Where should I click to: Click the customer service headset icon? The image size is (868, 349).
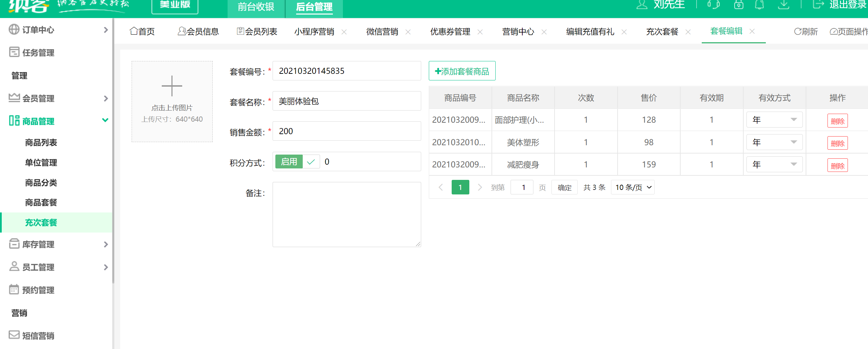point(714,5)
